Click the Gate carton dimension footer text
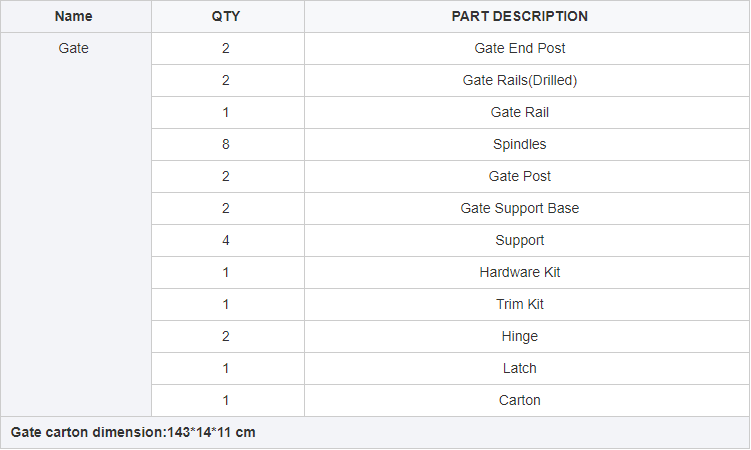 (133, 433)
